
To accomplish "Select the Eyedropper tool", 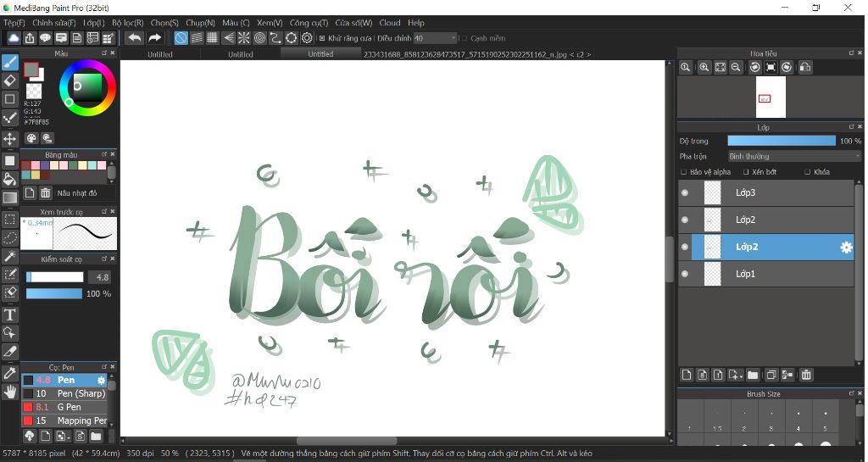I will pos(10,374).
